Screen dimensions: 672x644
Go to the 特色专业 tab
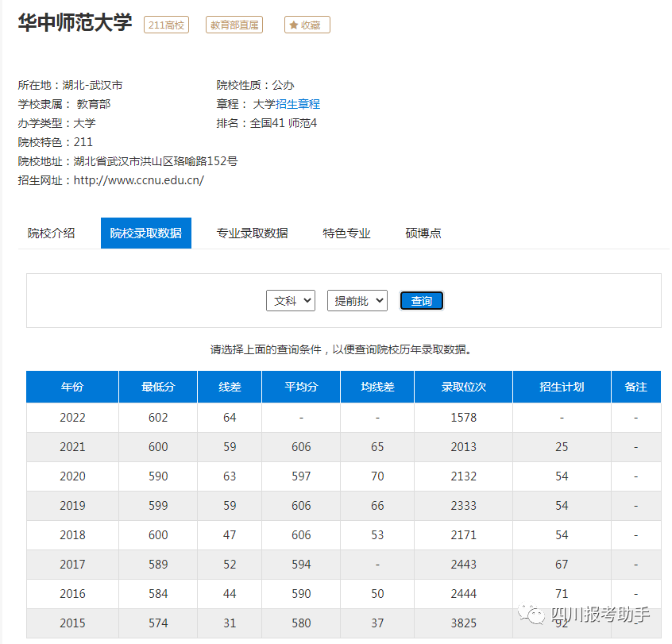[346, 233]
